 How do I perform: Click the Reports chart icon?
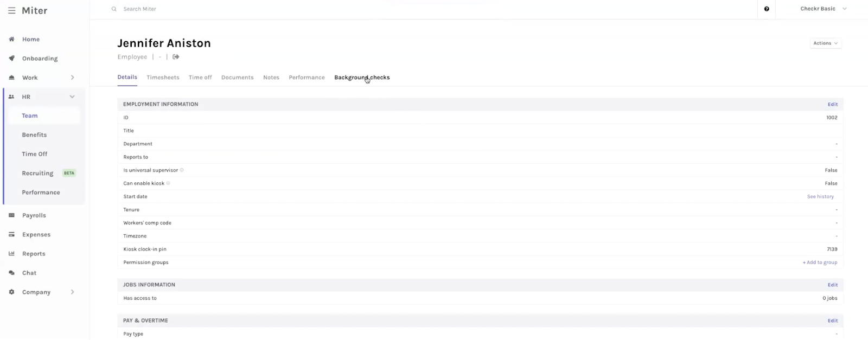(x=11, y=254)
